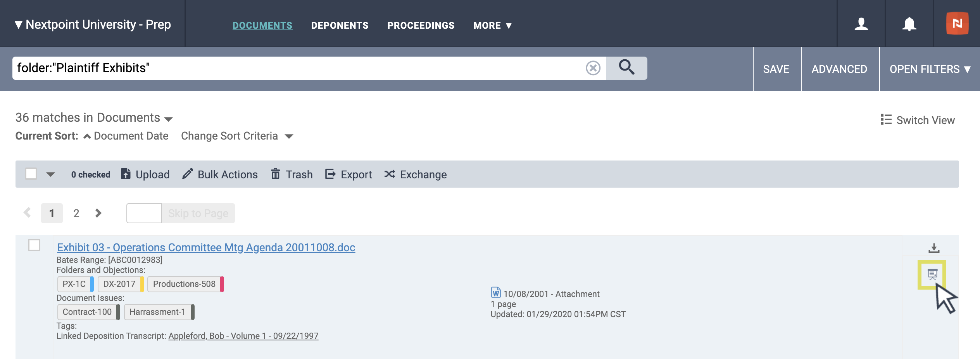Click Export in the actions toolbar
The image size is (980, 359).
pos(348,174)
